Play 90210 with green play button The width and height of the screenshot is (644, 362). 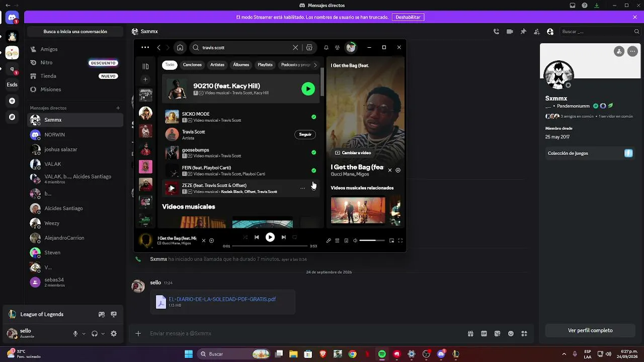click(x=308, y=89)
